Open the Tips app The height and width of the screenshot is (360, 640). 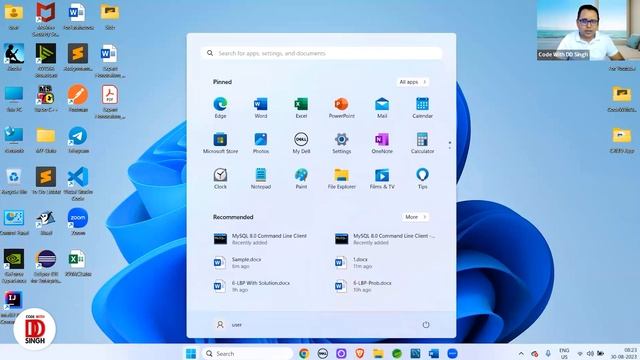422,178
